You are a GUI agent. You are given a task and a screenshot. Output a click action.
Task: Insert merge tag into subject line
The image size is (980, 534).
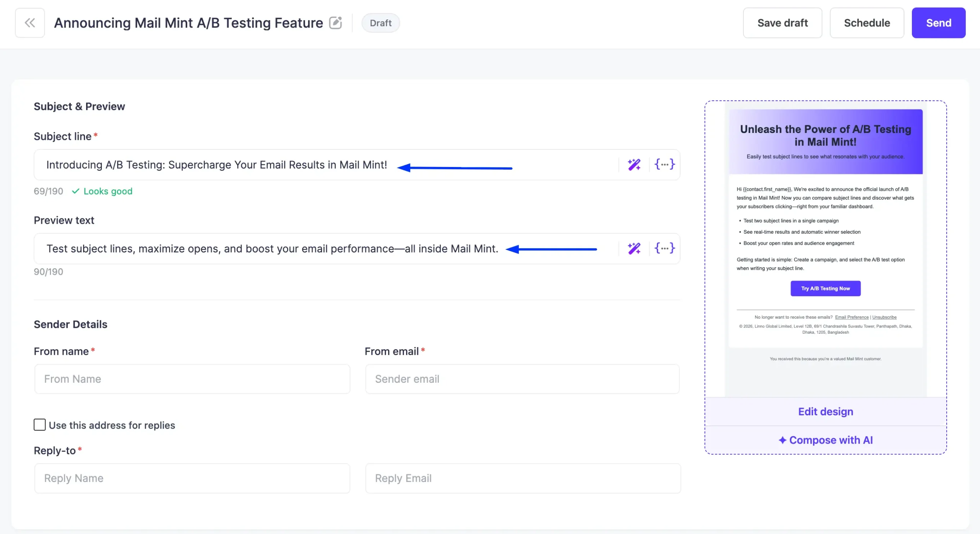click(665, 165)
